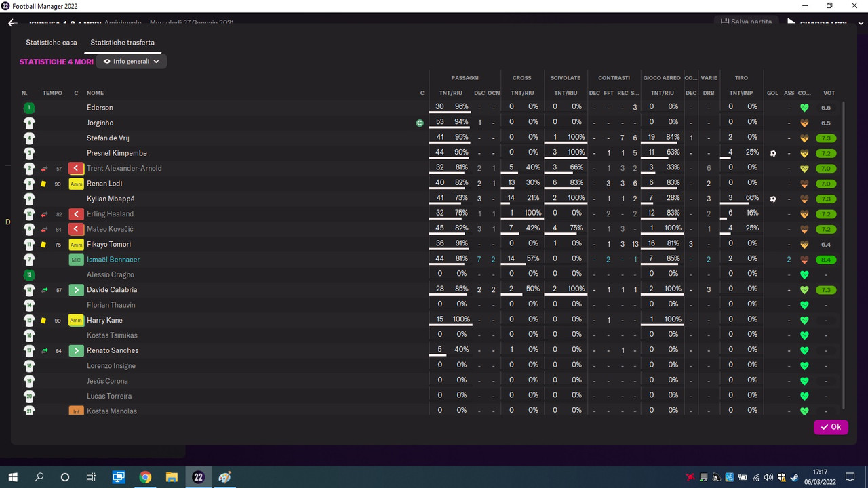This screenshot has width=868, height=488.
Task: Click Tomori's 6.4 match rating
Action: coord(826,245)
